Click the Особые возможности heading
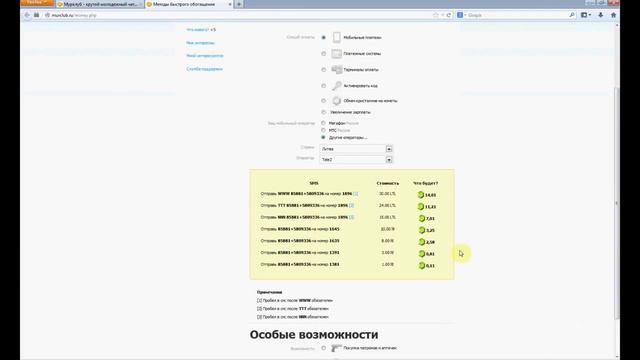The height and width of the screenshot is (360, 640). [314, 335]
